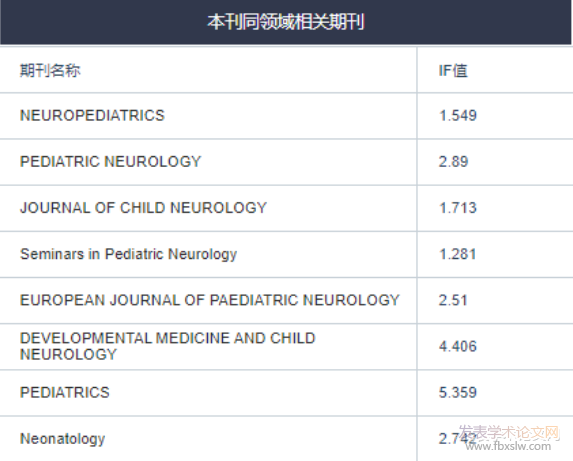Screen dimensions: 573x461
Task: Click the 1.281 IF value
Action: click(458, 254)
